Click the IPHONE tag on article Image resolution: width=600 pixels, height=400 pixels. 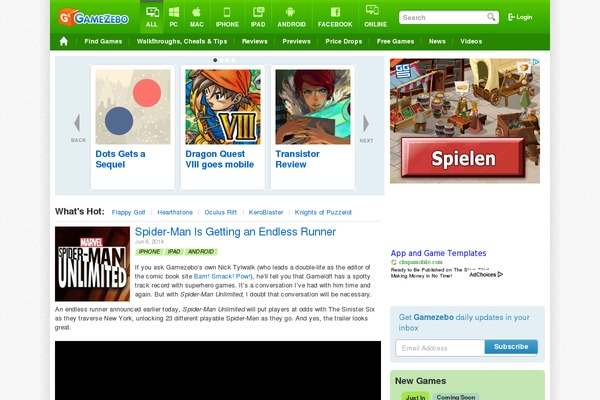click(x=149, y=251)
